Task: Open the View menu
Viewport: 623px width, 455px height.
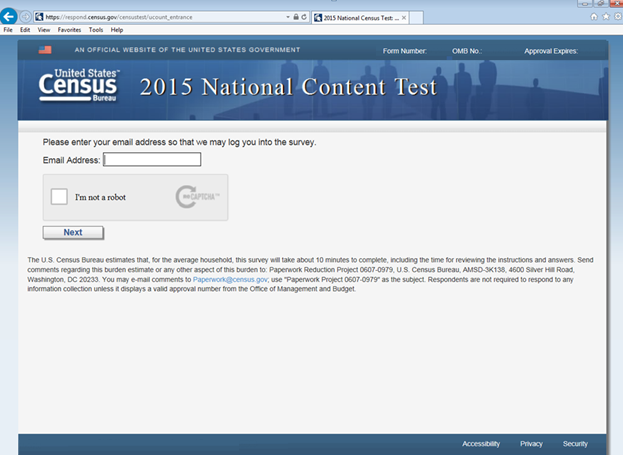Action: tap(44, 30)
